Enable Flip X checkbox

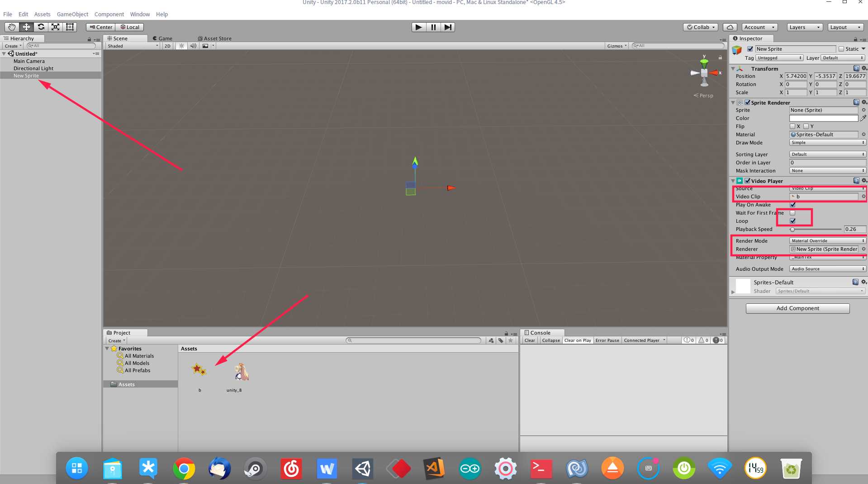(792, 126)
